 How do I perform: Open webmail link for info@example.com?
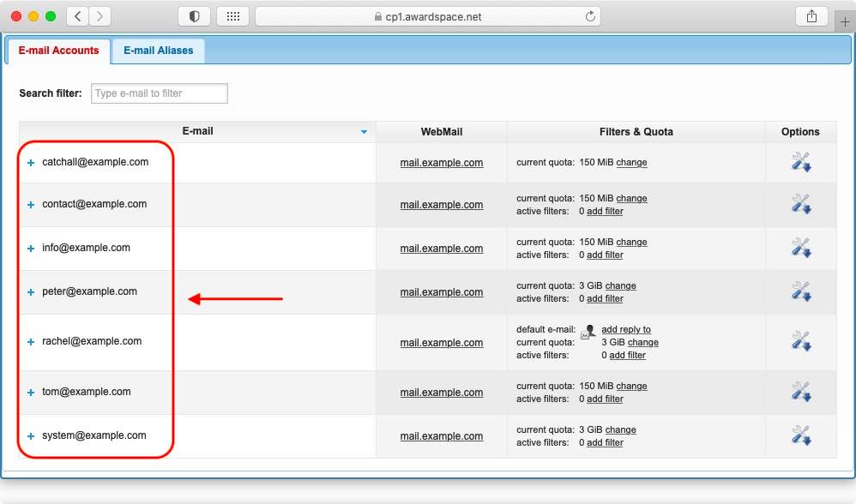pos(441,248)
